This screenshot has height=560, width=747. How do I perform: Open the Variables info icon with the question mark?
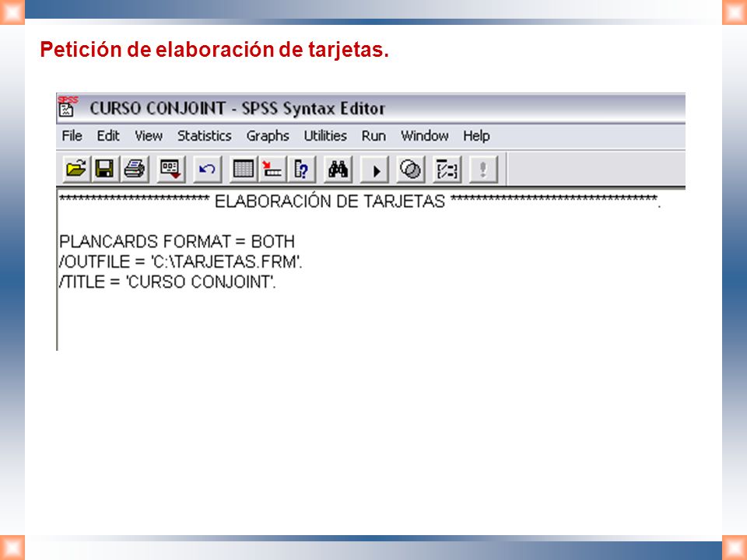302,169
